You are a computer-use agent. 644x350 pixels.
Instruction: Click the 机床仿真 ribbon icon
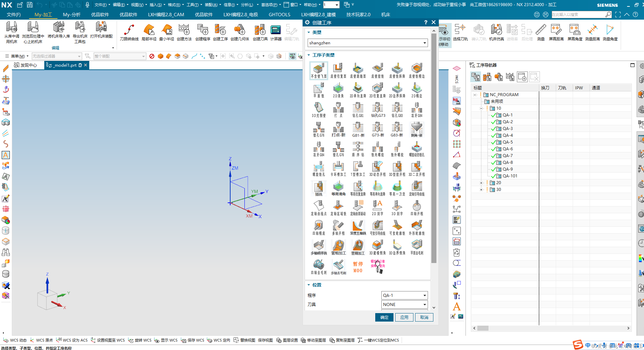click(x=496, y=32)
